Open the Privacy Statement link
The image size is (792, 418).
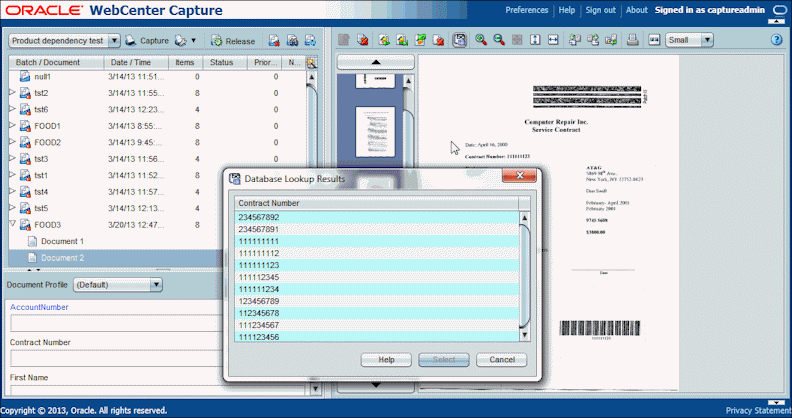point(758,410)
